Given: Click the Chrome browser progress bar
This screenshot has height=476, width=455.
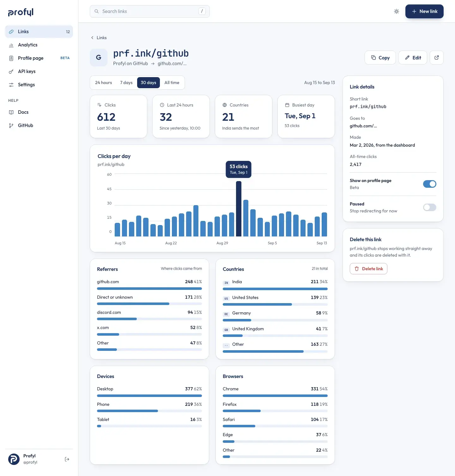Looking at the screenshot, I should click(275, 396).
